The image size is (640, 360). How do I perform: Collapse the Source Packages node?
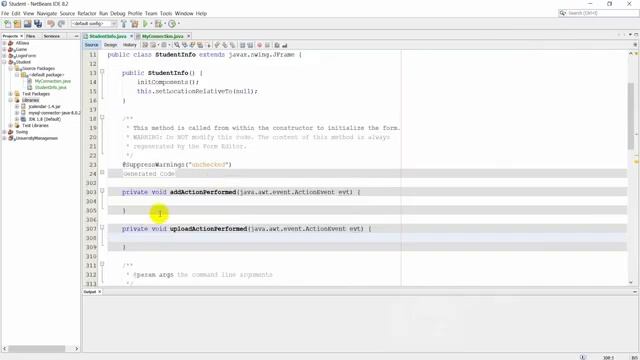pos(11,69)
